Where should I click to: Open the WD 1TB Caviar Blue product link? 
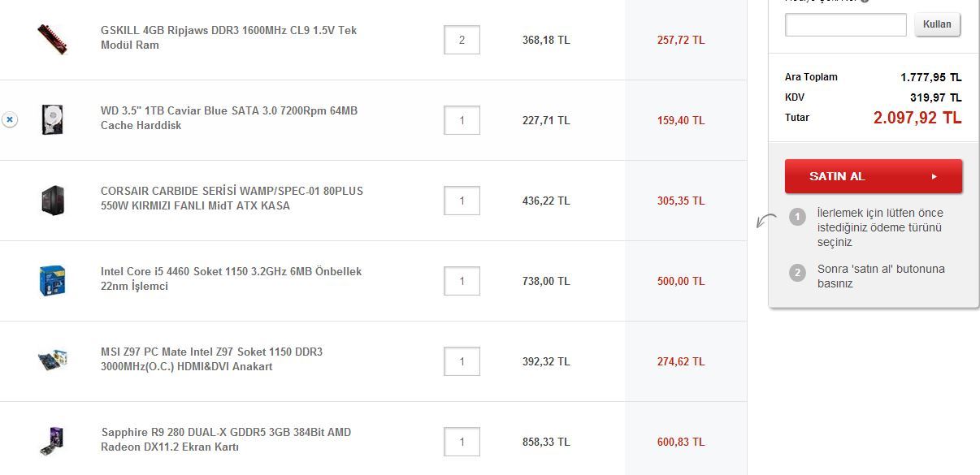tap(228, 118)
